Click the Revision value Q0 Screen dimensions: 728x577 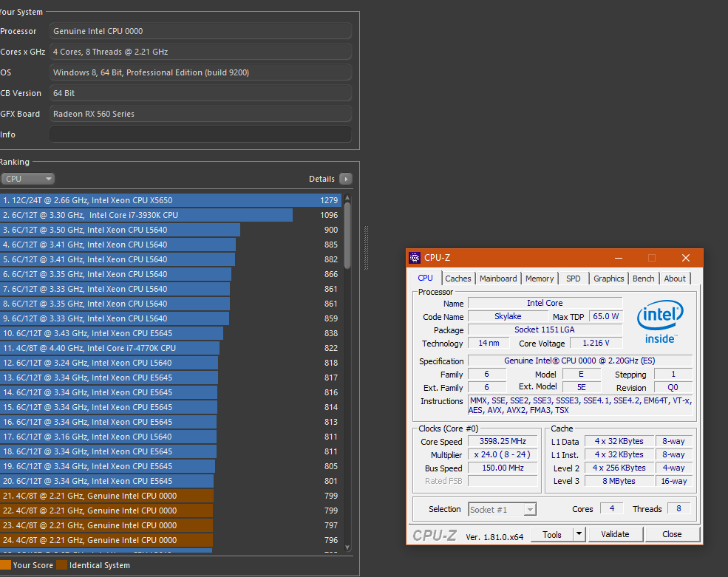(x=673, y=387)
